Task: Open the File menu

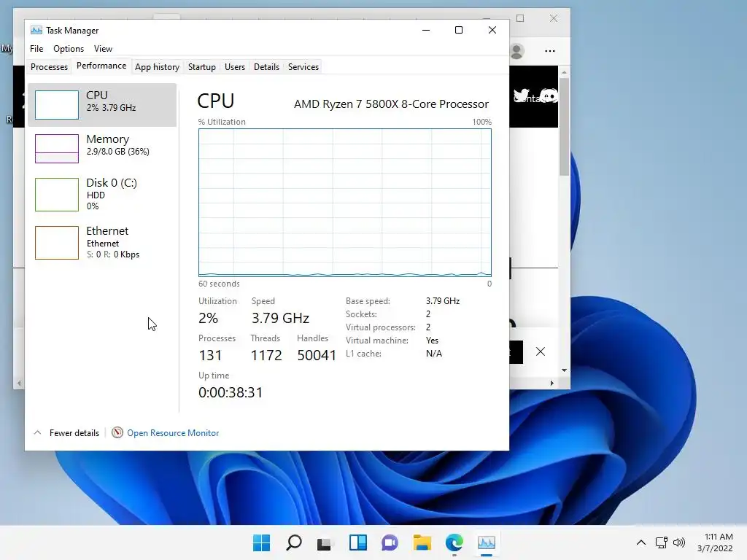Action: [x=36, y=49]
